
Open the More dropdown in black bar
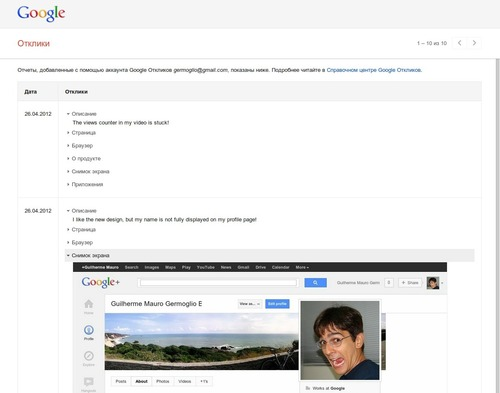(302, 267)
